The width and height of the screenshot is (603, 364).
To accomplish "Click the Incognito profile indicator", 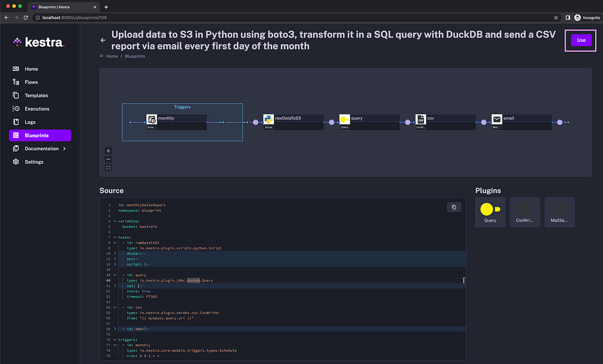I will 587,17.
